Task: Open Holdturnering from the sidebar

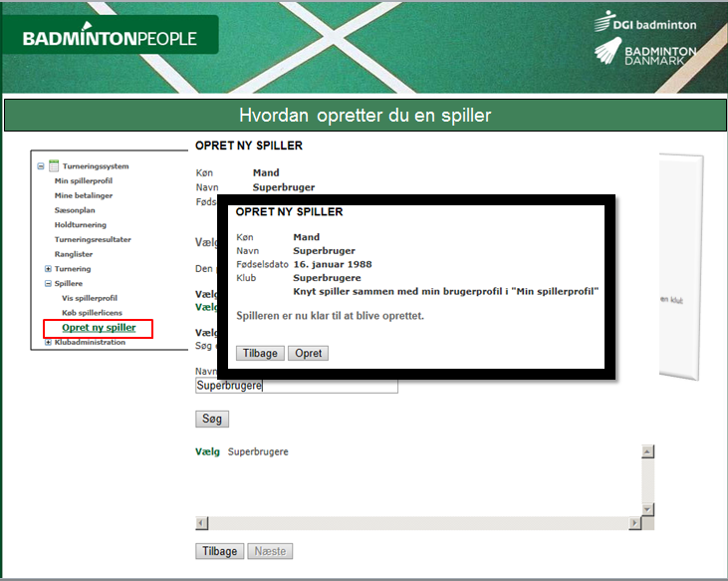Action: [x=82, y=225]
